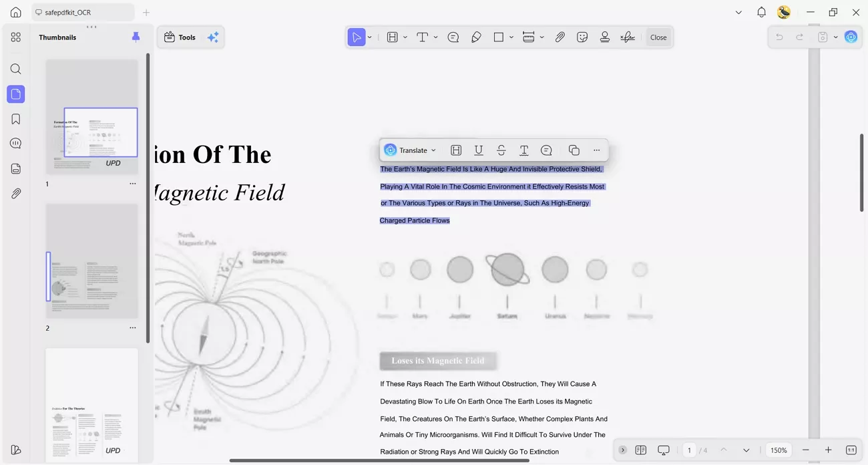Apply underline to the selected text
This screenshot has height=465, width=868.
tap(478, 150)
